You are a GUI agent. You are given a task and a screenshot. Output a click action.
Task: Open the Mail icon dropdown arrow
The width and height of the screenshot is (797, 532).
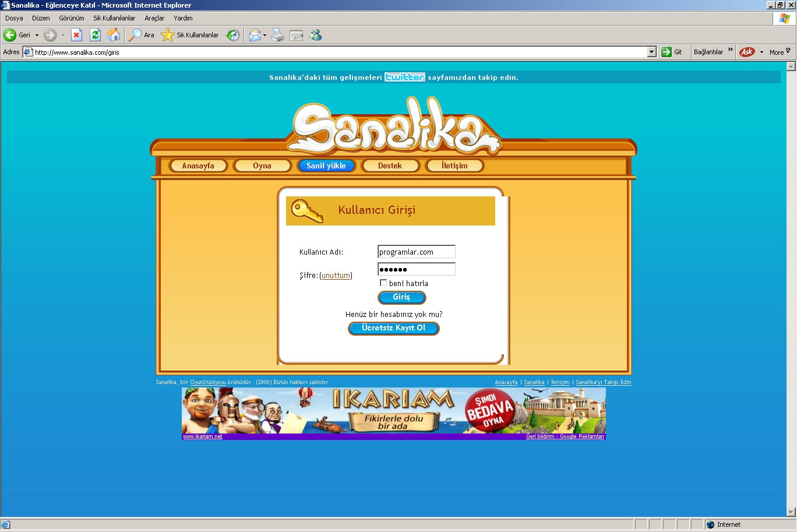click(x=265, y=35)
